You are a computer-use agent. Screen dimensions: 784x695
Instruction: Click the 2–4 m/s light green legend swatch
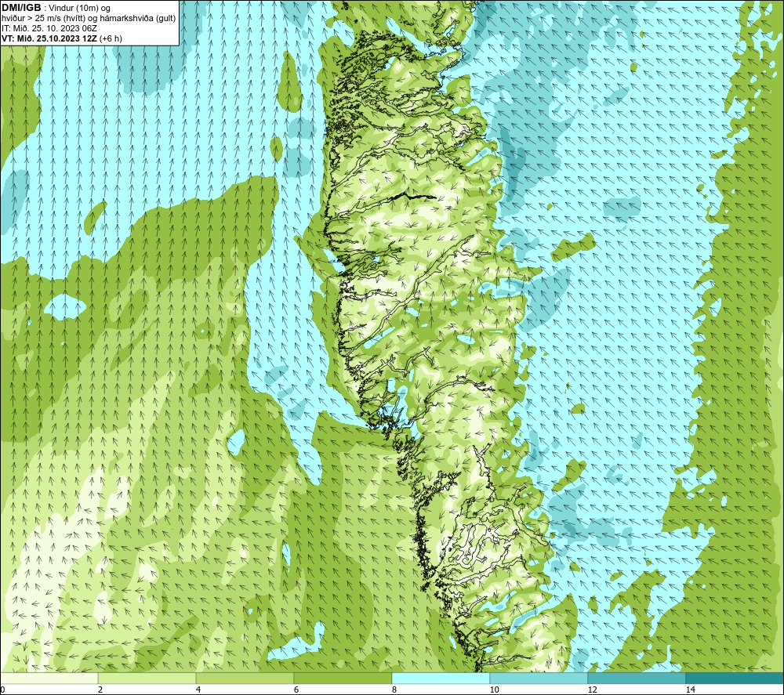click(x=147, y=678)
